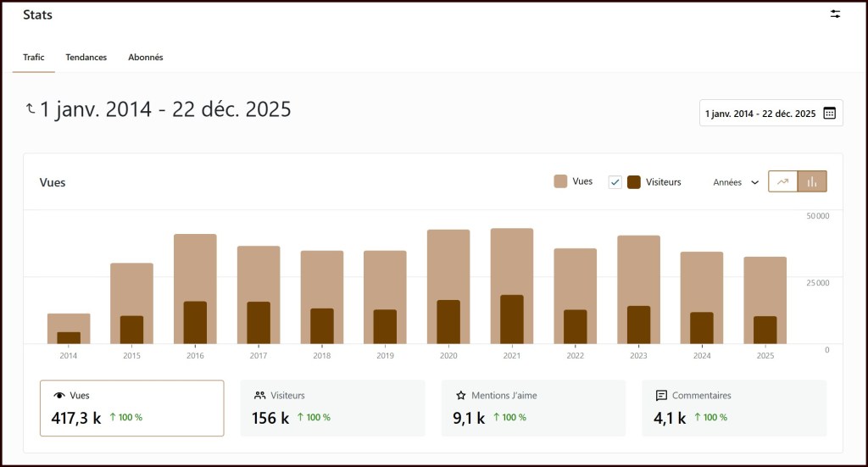Click the eye icon on Vues card

59,396
